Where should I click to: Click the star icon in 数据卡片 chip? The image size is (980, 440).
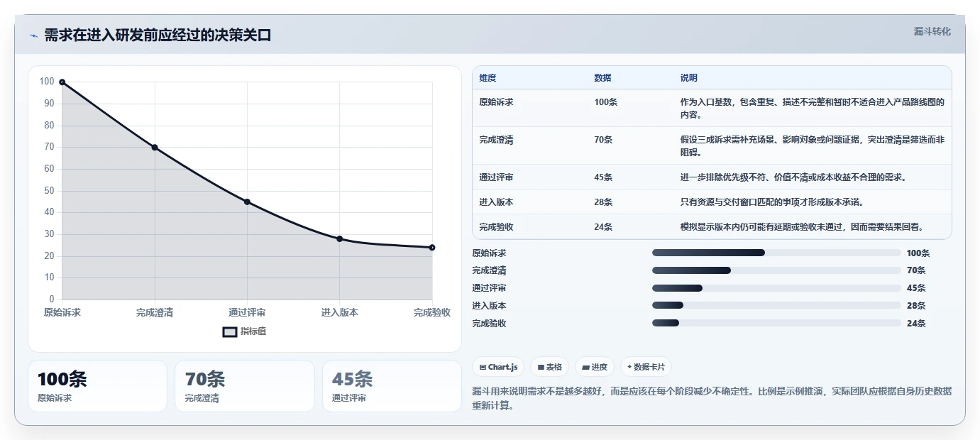[x=629, y=367]
